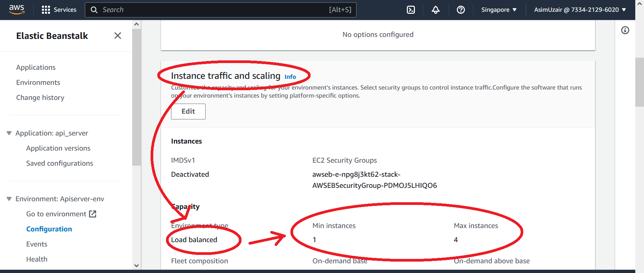644x273 pixels.
Task: Click the external link icon by Go to environment
Action: pos(93,214)
